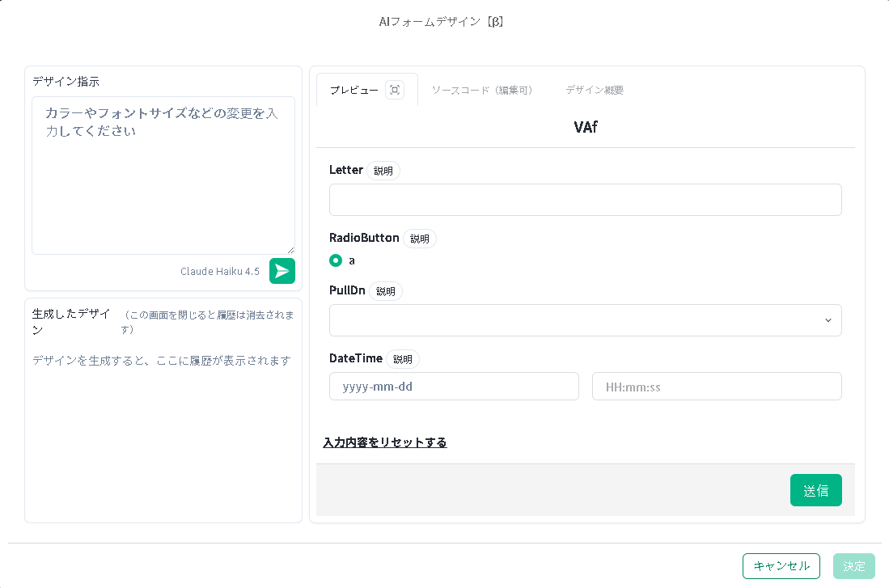The height and width of the screenshot is (588, 889).
Task: Click the 説明 badge next to PullDn
Action: 386,291
